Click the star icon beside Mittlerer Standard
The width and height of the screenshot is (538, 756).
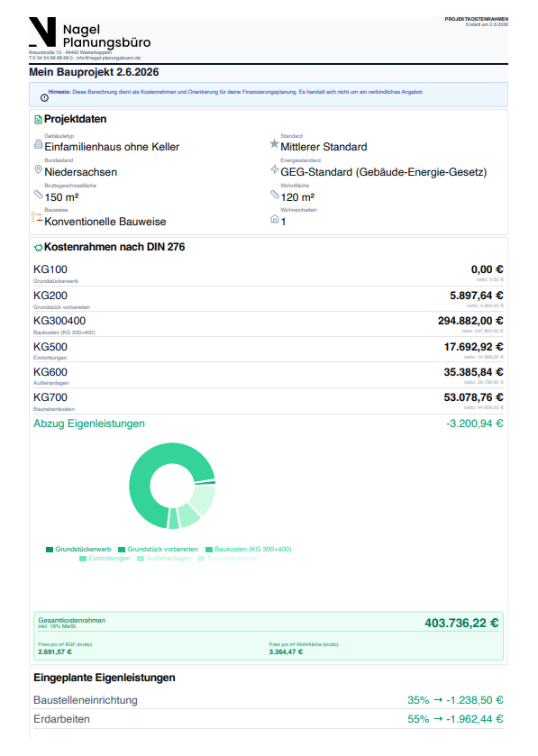(x=274, y=143)
